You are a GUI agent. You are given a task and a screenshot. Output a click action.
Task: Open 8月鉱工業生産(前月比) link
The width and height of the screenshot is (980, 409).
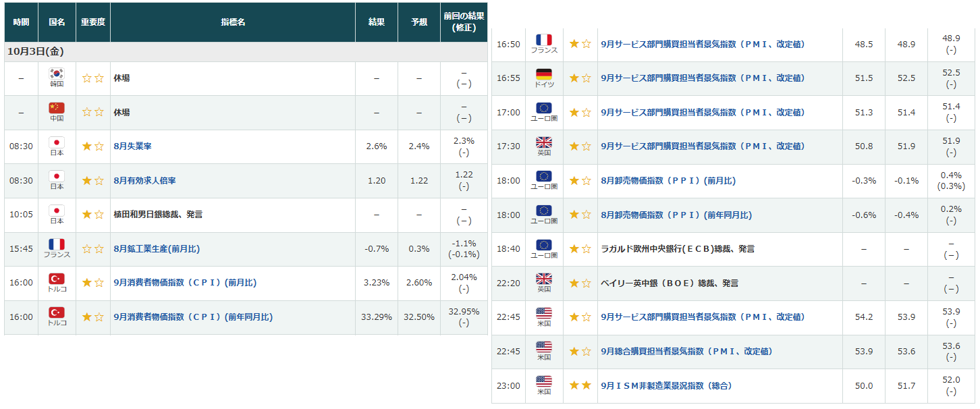click(157, 249)
